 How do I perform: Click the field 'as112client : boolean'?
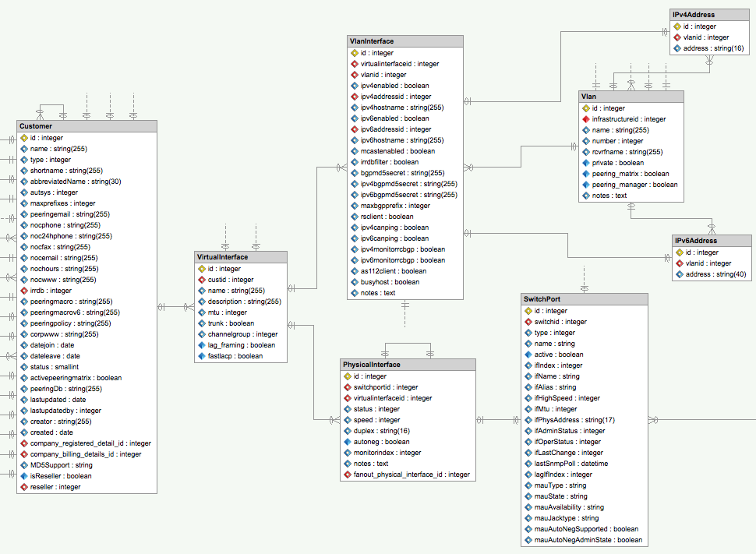point(394,271)
